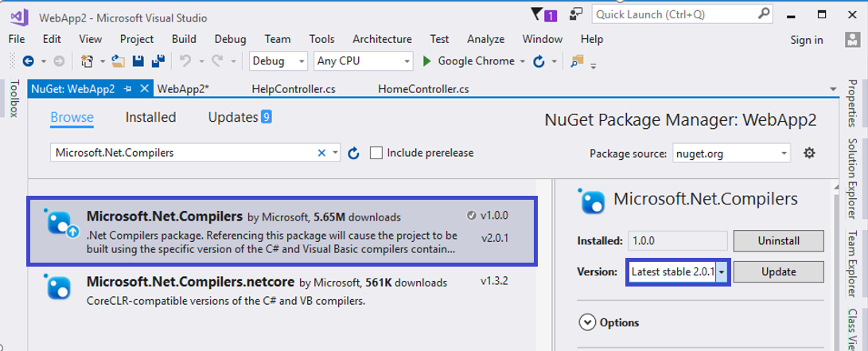This screenshot has width=868, height=351.
Task: Click the Sign in link
Action: coord(807,39)
